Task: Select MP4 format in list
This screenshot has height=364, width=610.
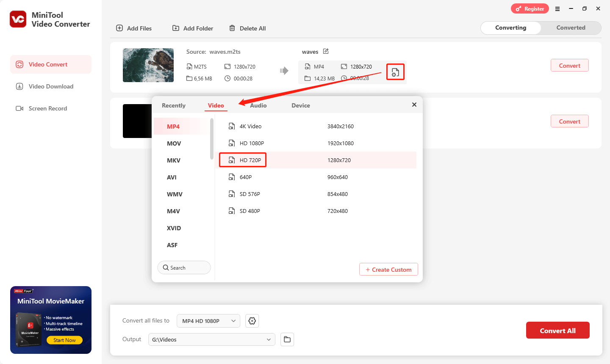Action: pyautogui.click(x=181, y=127)
